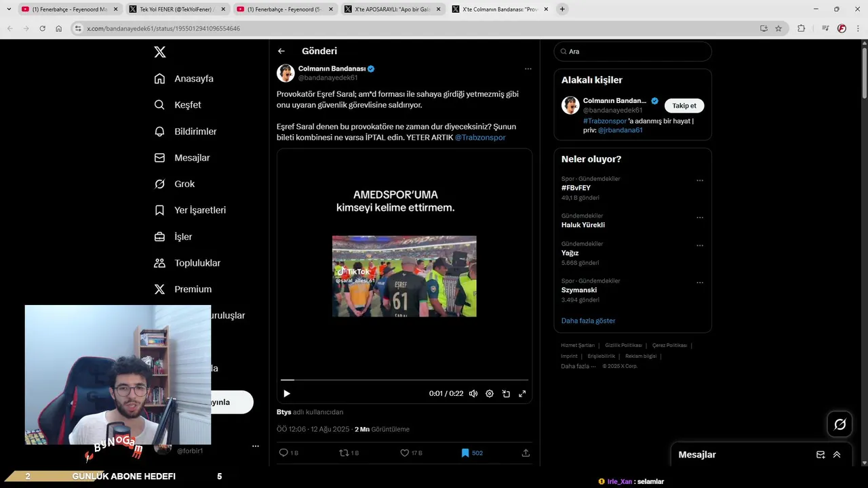Open #Trabzonspor hashtag link

(605, 121)
